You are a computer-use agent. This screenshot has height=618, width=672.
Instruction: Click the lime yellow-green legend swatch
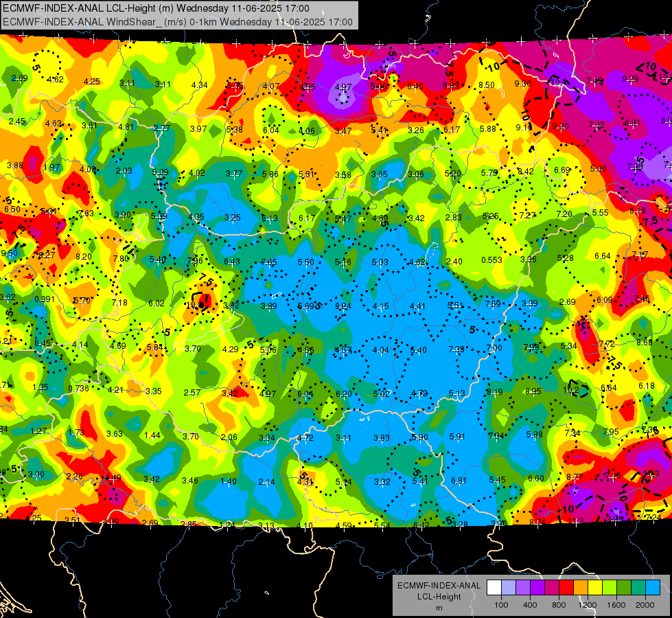[x=610, y=588]
